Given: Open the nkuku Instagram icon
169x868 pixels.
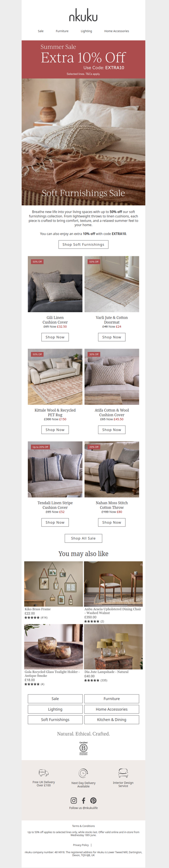Looking at the screenshot, I should (74, 800).
